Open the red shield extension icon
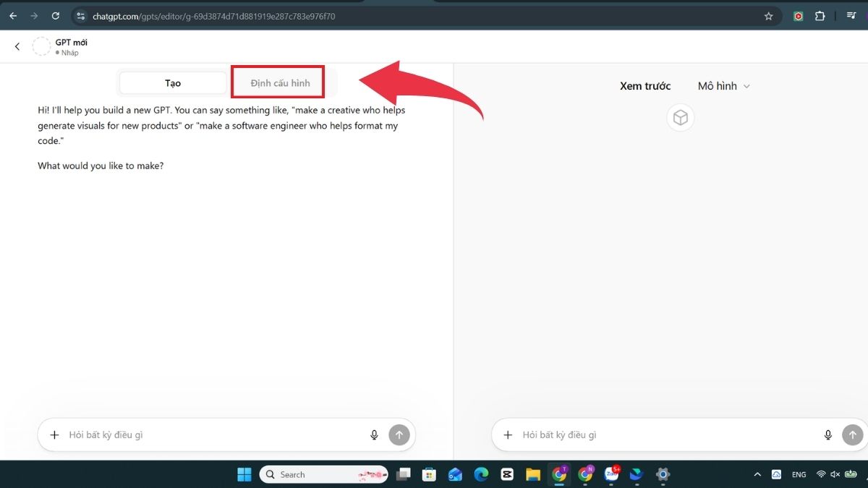The width and height of the screenshot is (868, 488). [799, 16]
